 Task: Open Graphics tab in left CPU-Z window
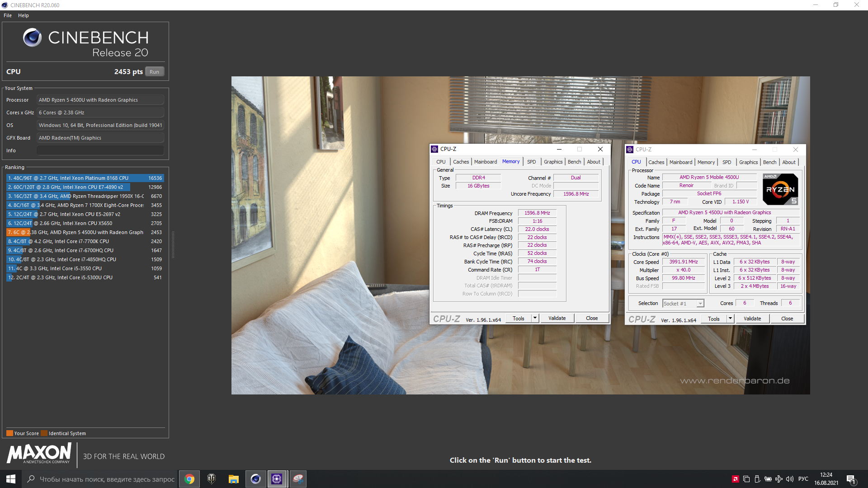[553, 162]
